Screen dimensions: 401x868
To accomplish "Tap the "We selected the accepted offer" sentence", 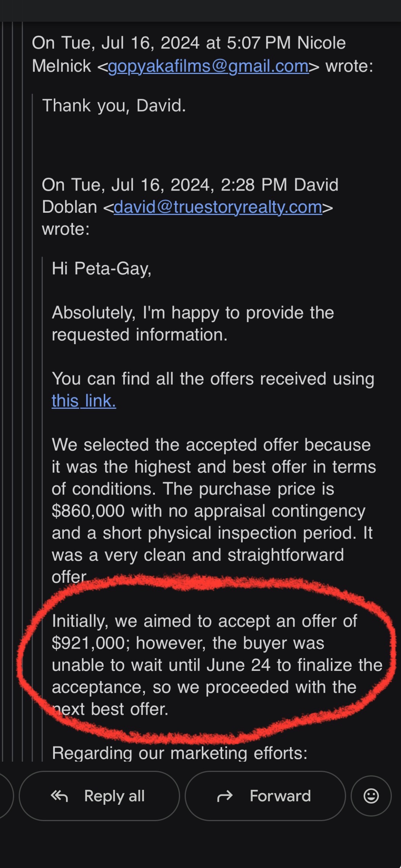I will 211,445.
